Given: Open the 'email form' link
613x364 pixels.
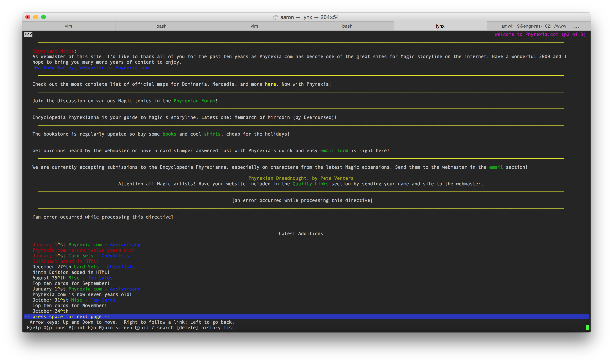Looking at the screenshot, I should 334,151.
